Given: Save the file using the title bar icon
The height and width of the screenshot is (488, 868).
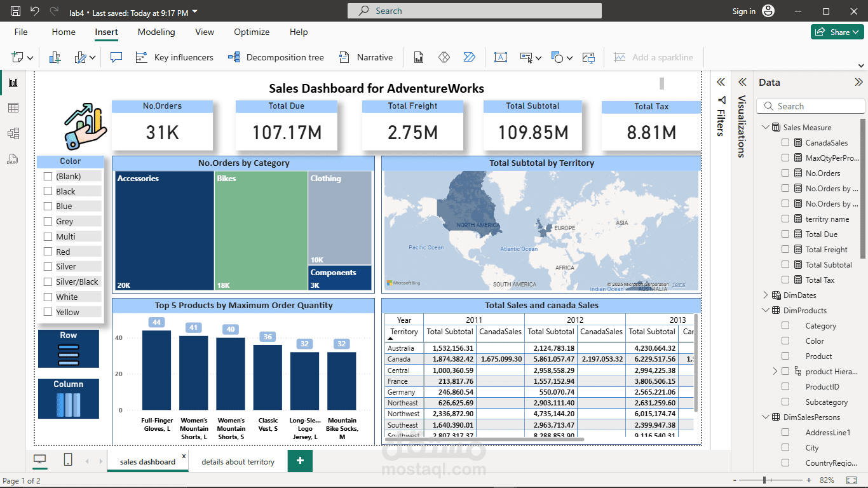Looking at the screenshot, I should click(15, 11).
